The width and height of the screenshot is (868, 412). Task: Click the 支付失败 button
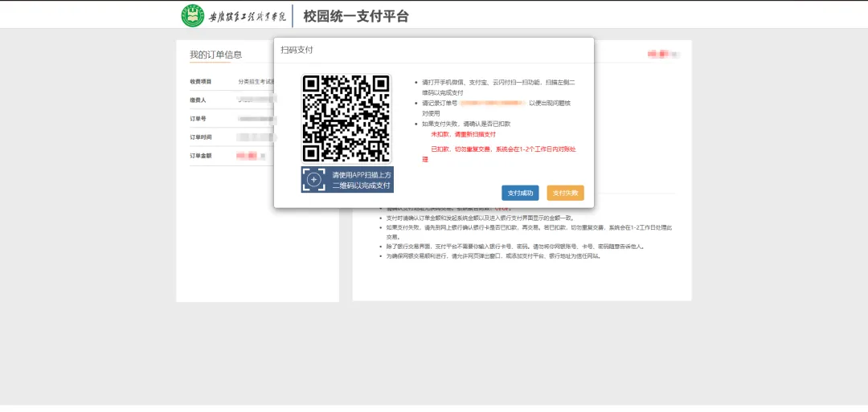click(565, 193)
